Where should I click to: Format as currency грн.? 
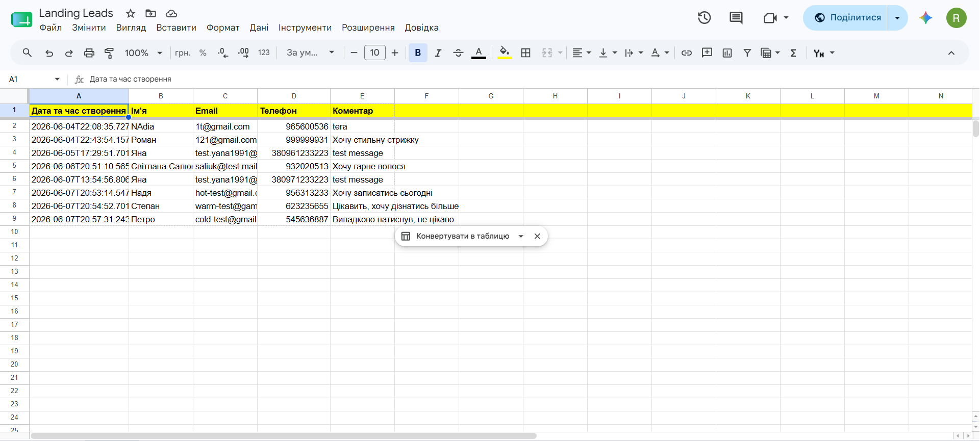pyautogui.click(x=183, y=53)
